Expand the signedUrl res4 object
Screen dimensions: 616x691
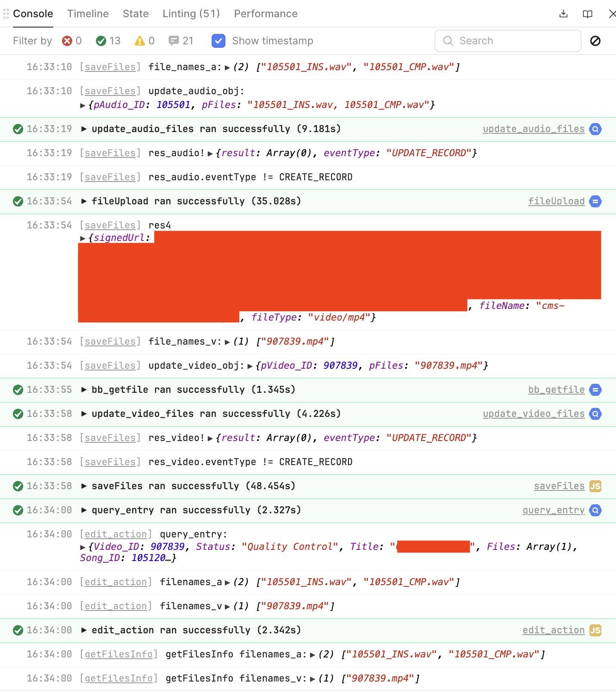pyautogui.click(x=83, y=238)
